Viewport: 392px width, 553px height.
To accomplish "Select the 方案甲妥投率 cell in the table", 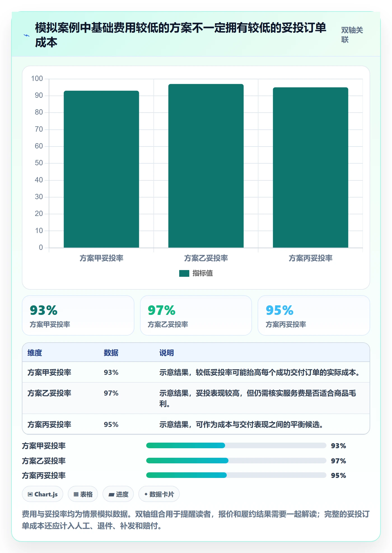I will tap(49, 372).
